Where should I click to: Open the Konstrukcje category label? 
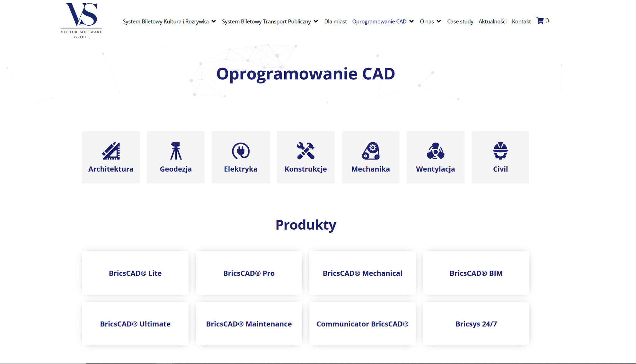coord(305,169)
